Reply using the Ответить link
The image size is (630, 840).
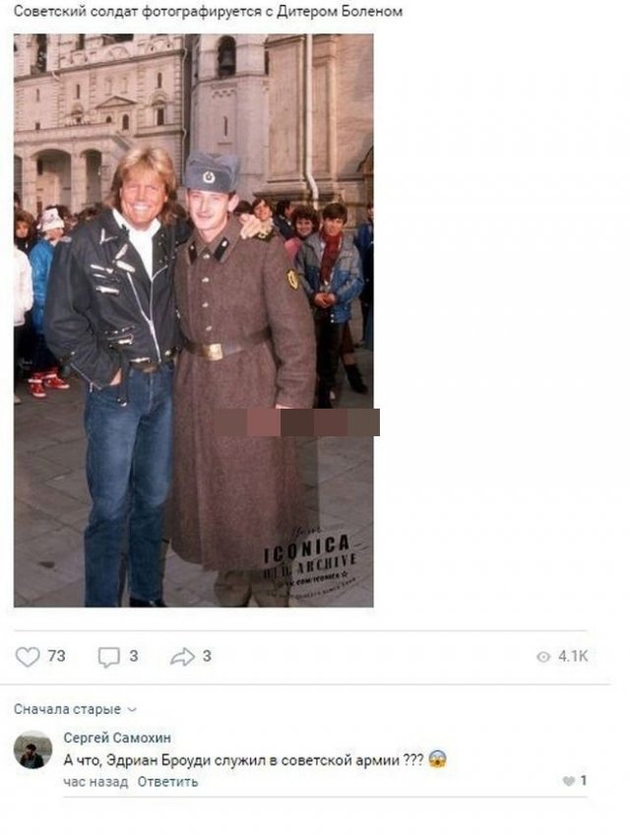pyautogui.click(x=167, y=782)
